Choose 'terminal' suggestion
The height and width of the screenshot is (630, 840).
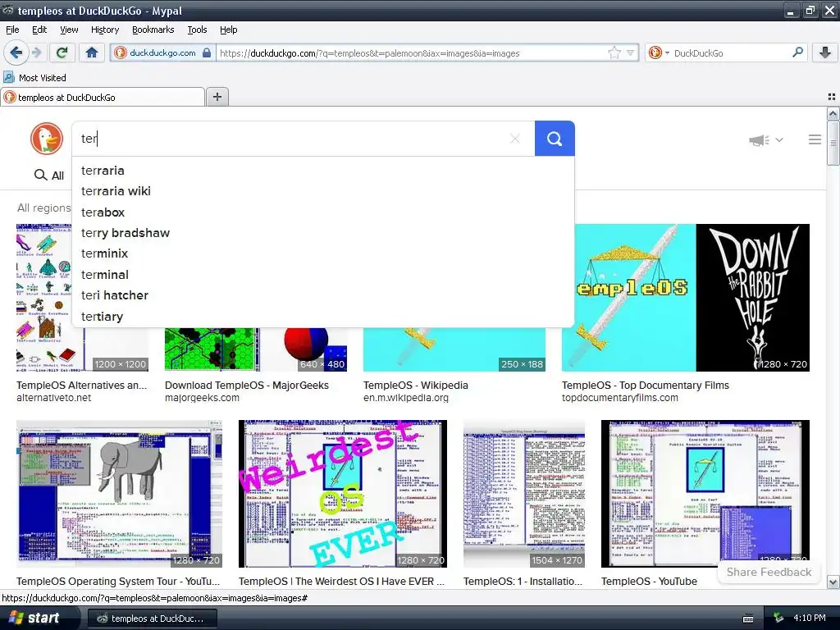(323, 274)
